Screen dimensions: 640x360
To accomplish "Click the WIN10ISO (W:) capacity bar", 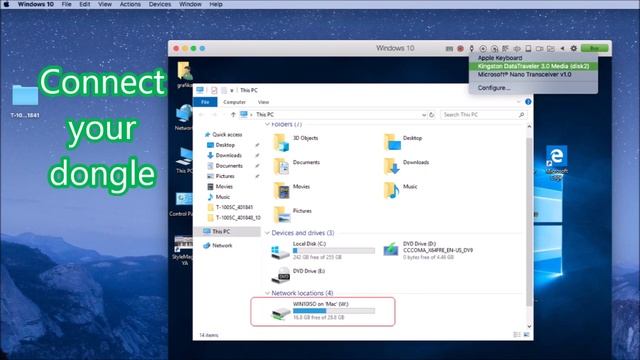I will click(x=334, y=311).
